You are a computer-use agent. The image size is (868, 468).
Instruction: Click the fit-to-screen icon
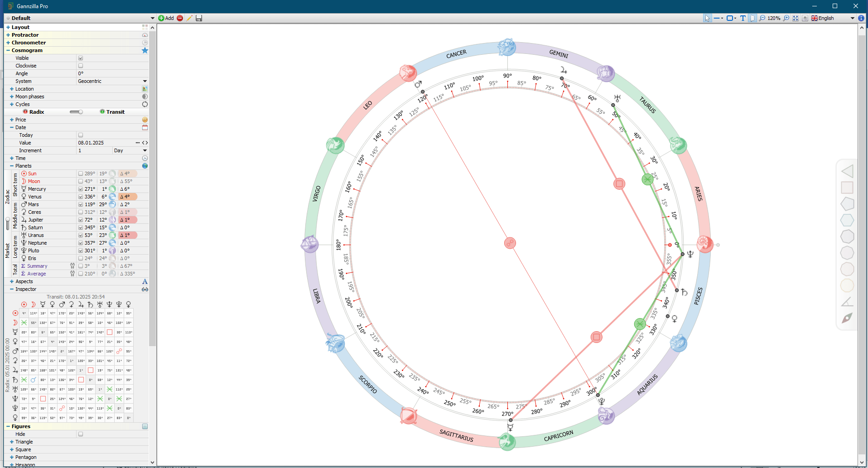796,18
